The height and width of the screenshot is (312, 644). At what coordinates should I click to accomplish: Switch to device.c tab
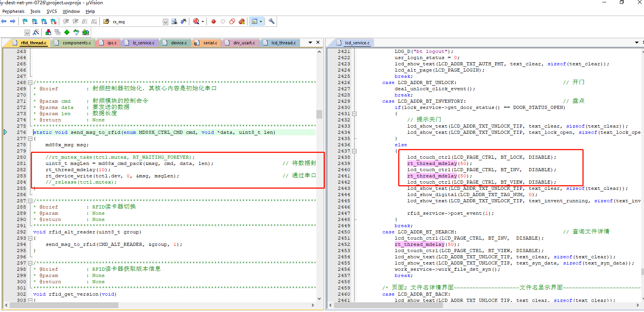click(175, 43)
